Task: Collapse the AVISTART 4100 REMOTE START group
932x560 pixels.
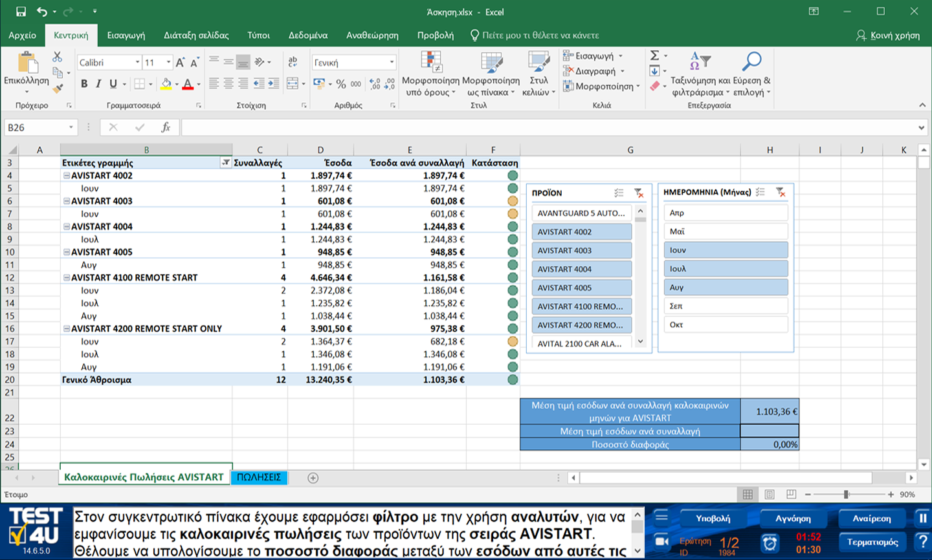Action: coord(67,278)
